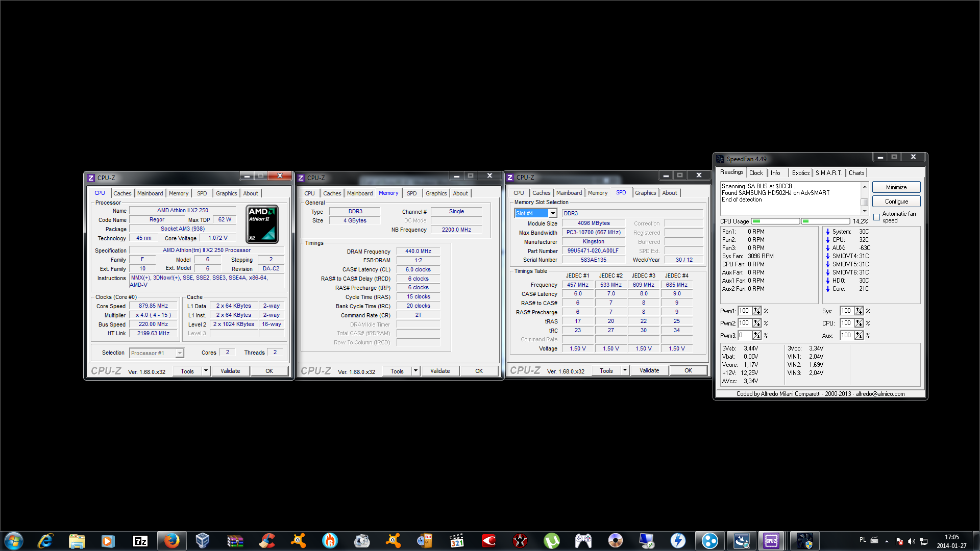
Task: Click Validate in the Memory CPU-Z window
Action: pyautogui.click(x=439, y=371)
